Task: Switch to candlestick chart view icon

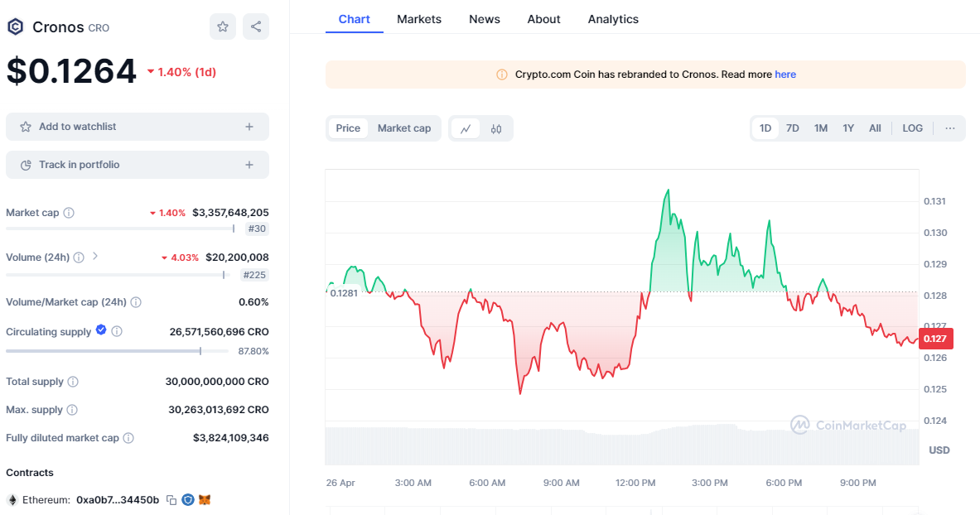Action: (496, 129)
